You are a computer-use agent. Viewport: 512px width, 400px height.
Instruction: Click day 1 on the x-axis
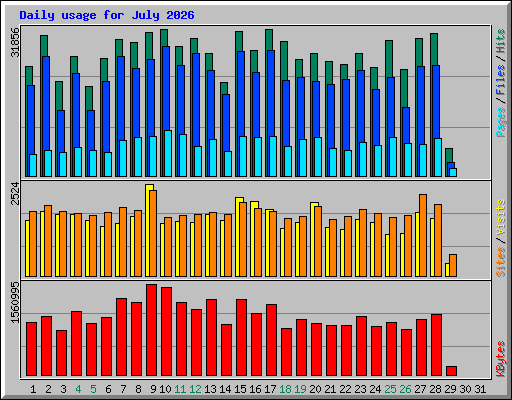33,389
